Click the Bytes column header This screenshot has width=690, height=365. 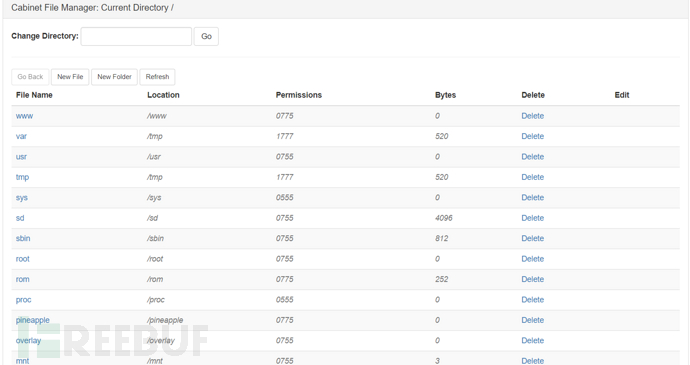[445, 95]
